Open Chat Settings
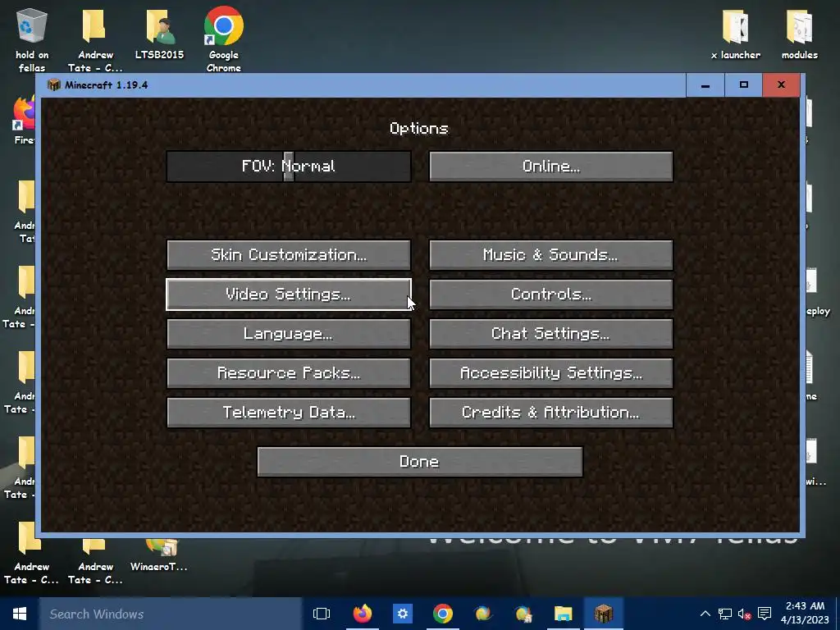 [x=550, y=334]
